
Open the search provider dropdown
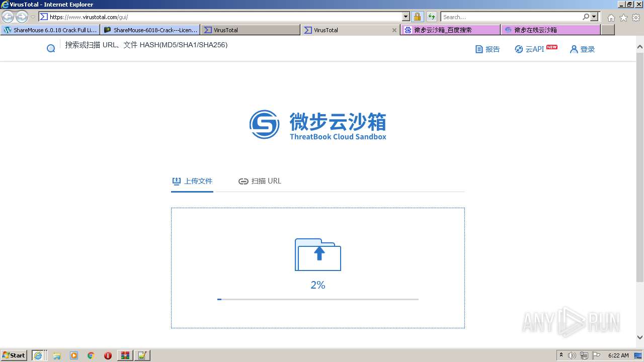(594, 17)
